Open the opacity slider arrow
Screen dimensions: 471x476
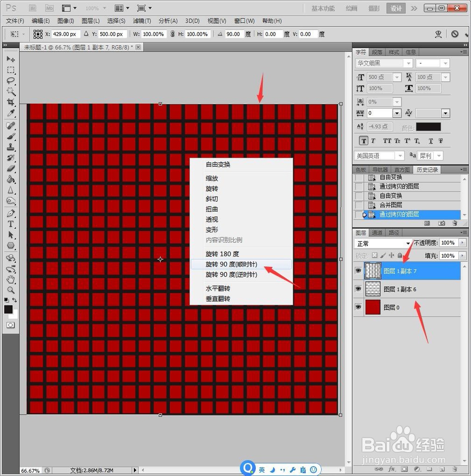tap(462, 242)
